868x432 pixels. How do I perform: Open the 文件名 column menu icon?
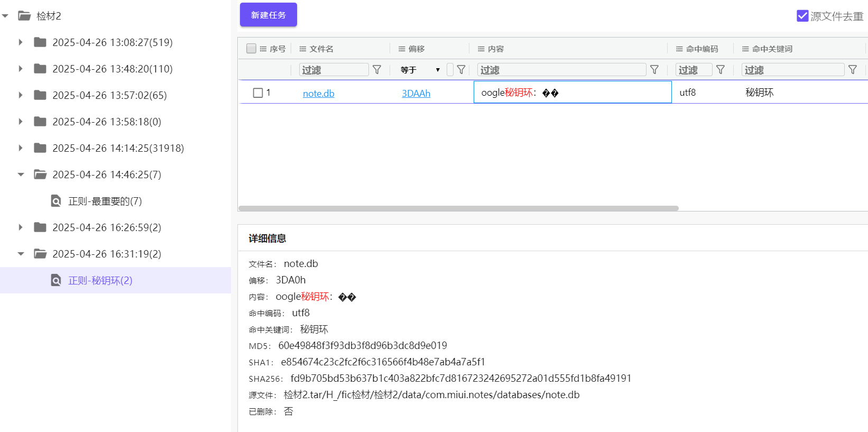pos(303,49)
